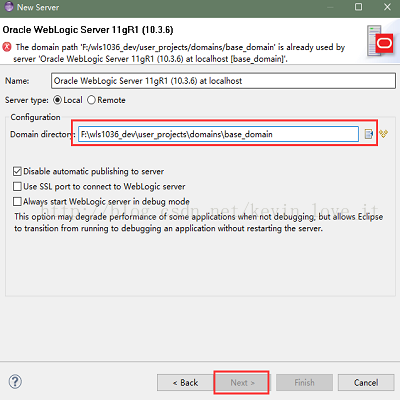The image size is (400, 400).
Task: Select the Remote server type radio
Action: pos(91,100)
